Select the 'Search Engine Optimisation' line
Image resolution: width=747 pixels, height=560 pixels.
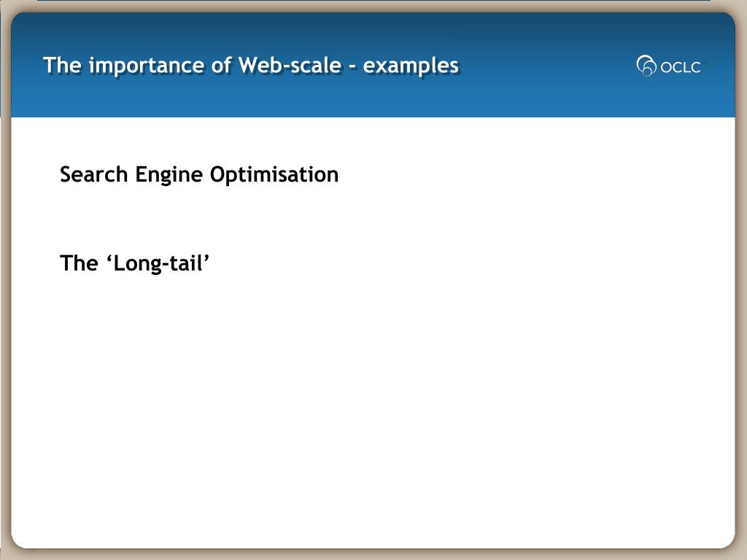(x=199, y=174)
